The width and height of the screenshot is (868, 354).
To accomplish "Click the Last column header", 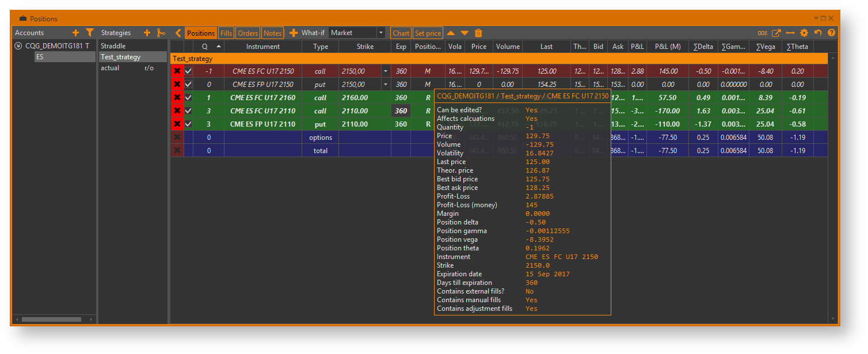I will pos(546,47).
